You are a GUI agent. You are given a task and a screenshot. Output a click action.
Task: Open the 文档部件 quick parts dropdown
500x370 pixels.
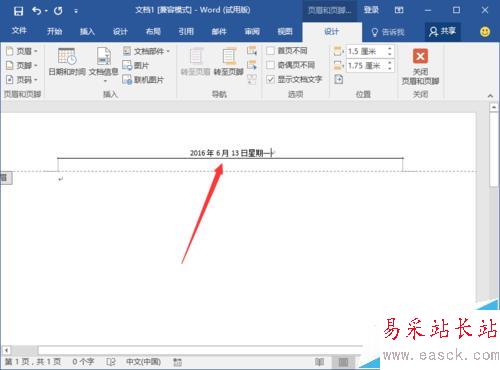(x=147, y=51)
